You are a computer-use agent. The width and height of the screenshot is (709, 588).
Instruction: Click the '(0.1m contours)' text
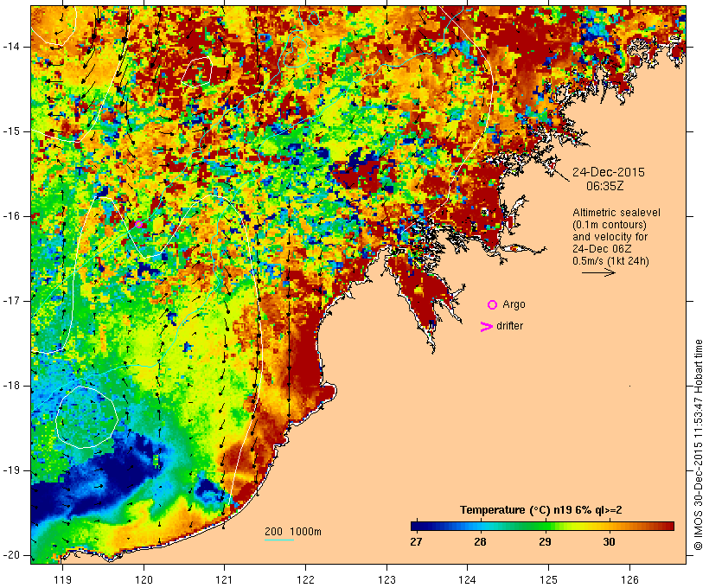click(609, 225)
